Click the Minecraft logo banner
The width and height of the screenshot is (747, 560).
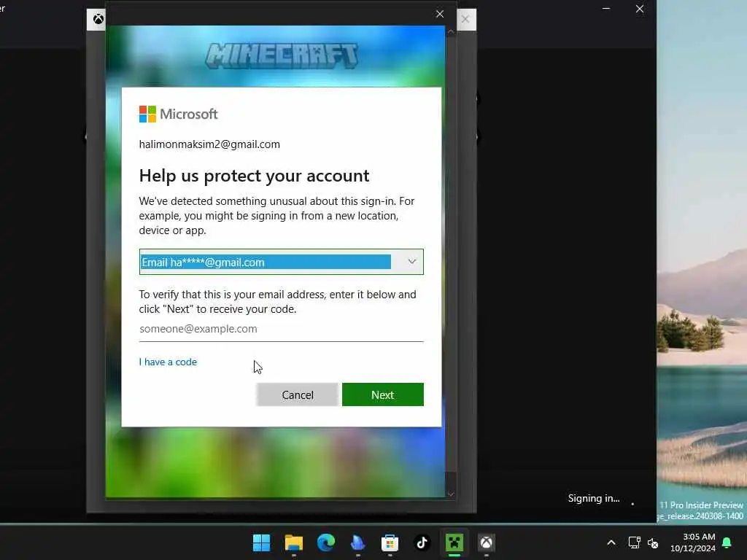point(282,55)
